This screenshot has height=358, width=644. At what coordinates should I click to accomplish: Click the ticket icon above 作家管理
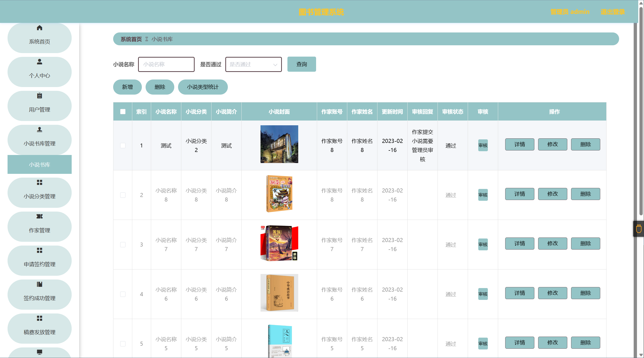click(39, 216)
